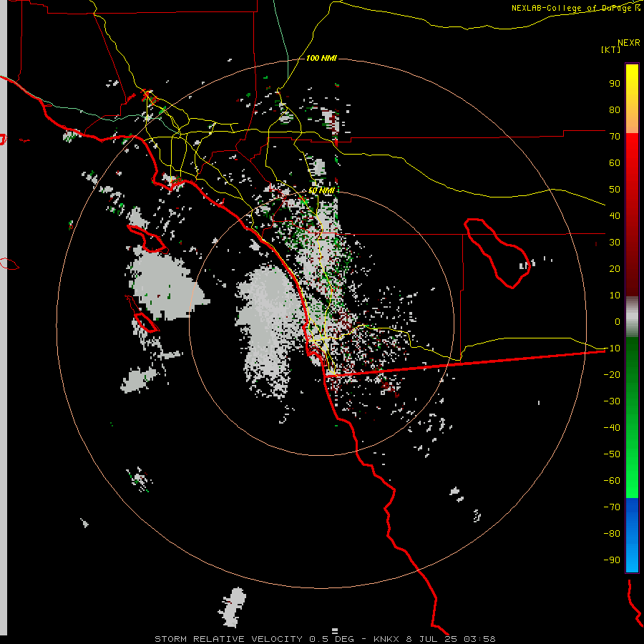Select the "30" value on the velocity scale
This screenshot has width=644, height=644.
pyautogui.click(x=615, y=243)
